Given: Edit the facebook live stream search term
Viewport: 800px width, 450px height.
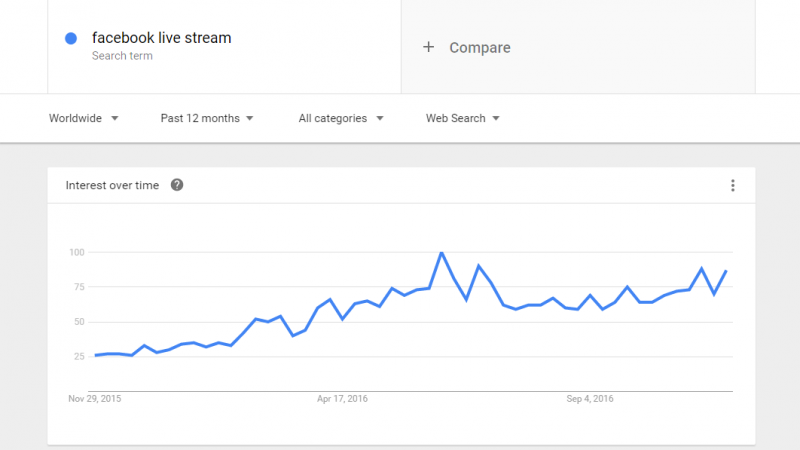Looking at the screenshot, I should (161, 38).
